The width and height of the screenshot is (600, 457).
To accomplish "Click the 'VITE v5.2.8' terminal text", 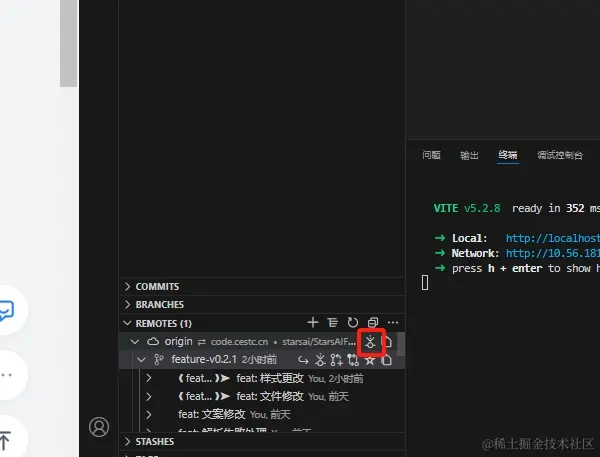I will [x=467, y=208].
